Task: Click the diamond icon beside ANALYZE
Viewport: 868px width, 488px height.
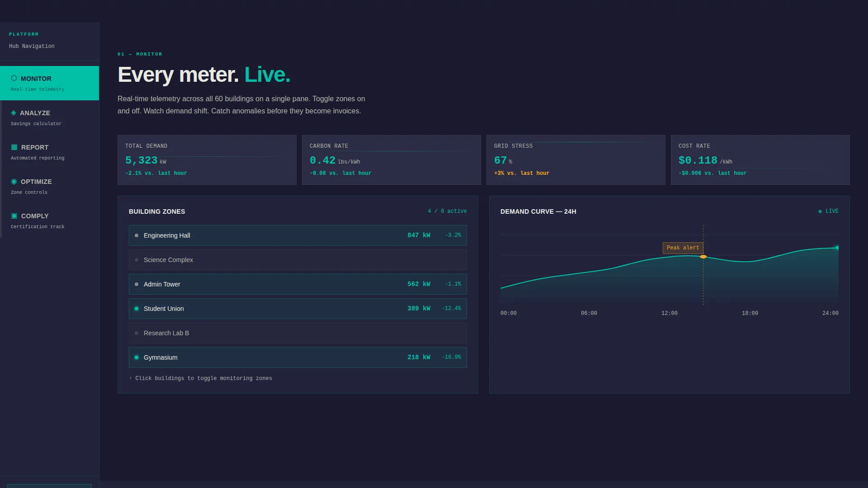Action: (14, 113)
